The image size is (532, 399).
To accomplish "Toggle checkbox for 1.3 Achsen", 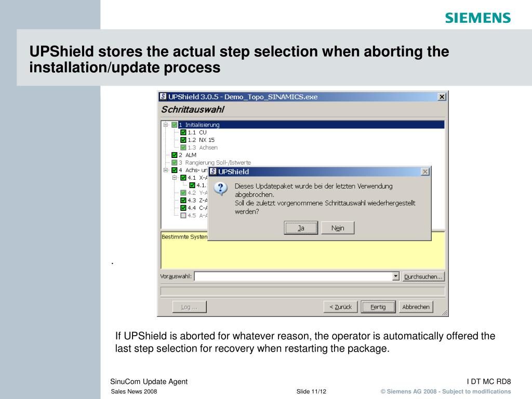I will coord(183,148).
